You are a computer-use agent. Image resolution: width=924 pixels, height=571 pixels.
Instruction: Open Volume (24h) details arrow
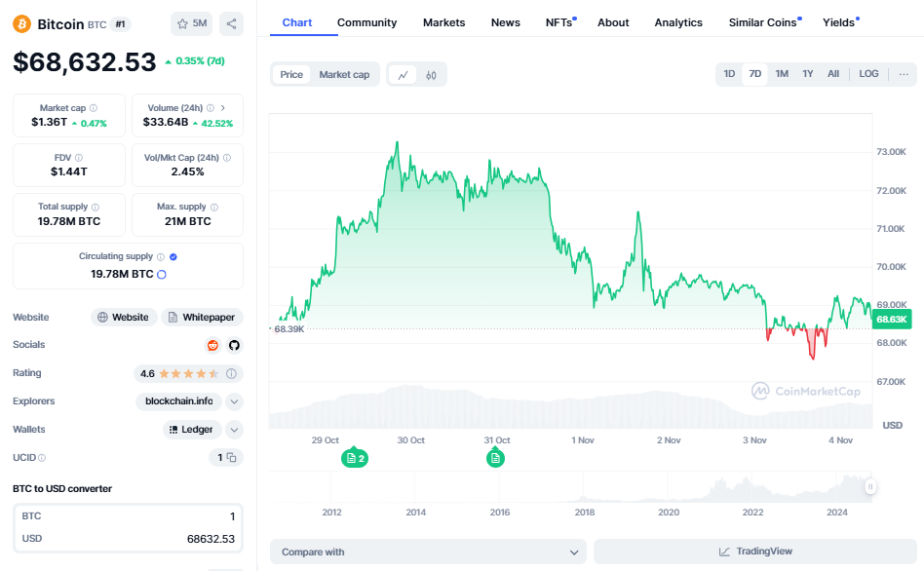(223, 108)
